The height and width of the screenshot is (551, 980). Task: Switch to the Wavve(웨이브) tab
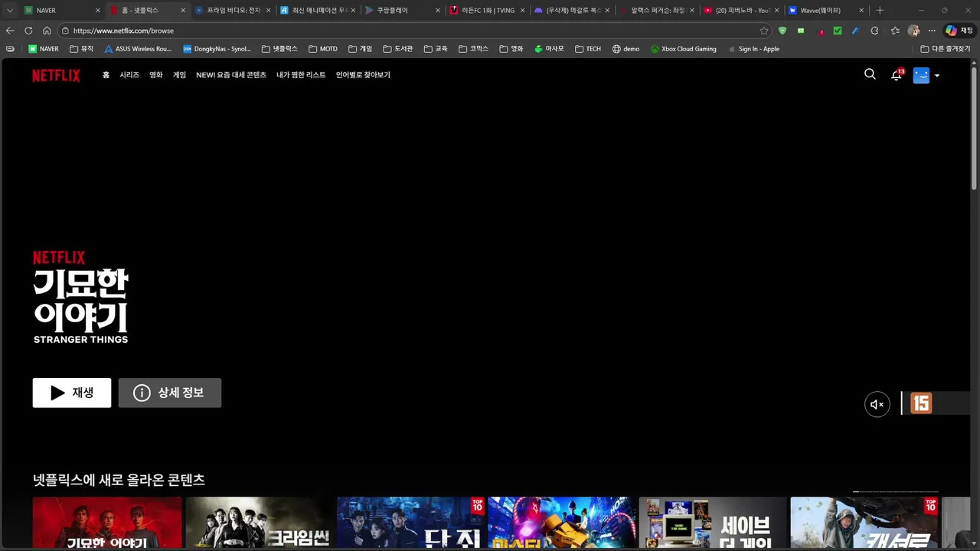pos(825,11)
